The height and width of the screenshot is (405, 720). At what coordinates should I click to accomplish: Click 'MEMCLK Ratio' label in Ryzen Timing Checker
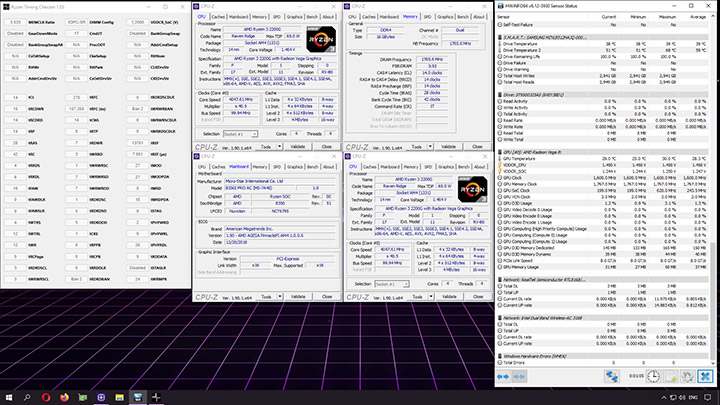(x=41, y=22)
